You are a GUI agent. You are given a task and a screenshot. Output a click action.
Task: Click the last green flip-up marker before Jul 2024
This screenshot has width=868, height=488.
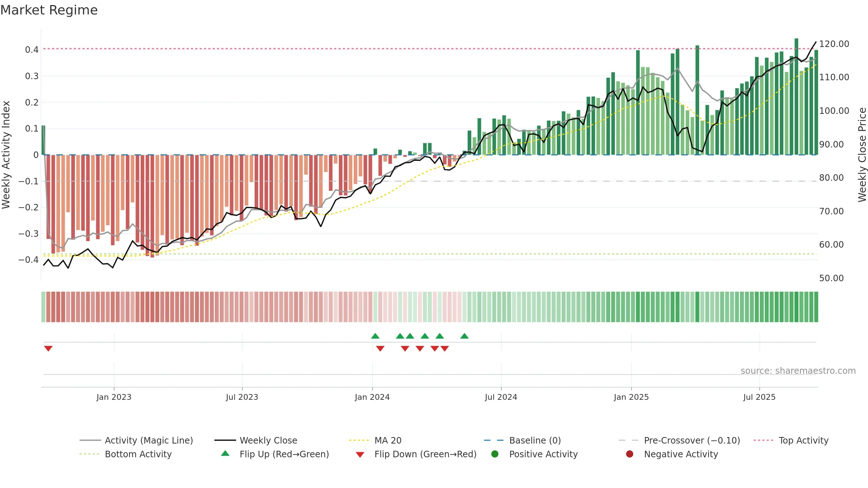(464, 336)
